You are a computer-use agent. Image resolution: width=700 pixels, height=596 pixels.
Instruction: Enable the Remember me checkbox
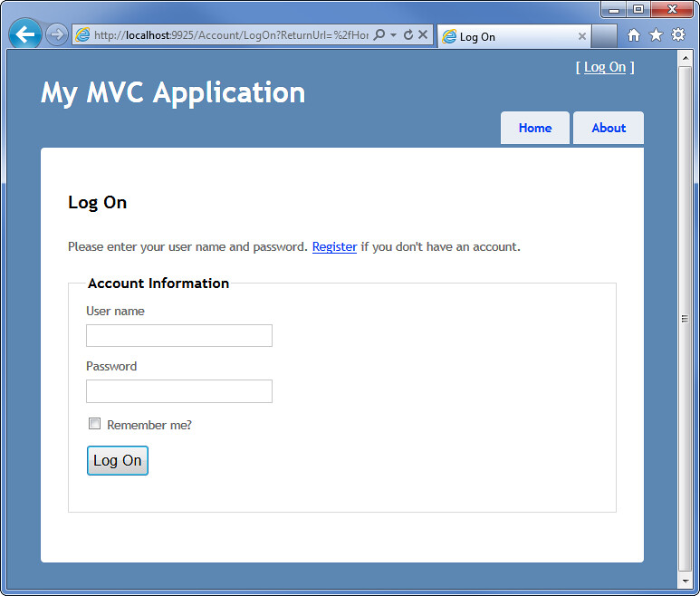(x=94, y=424)
